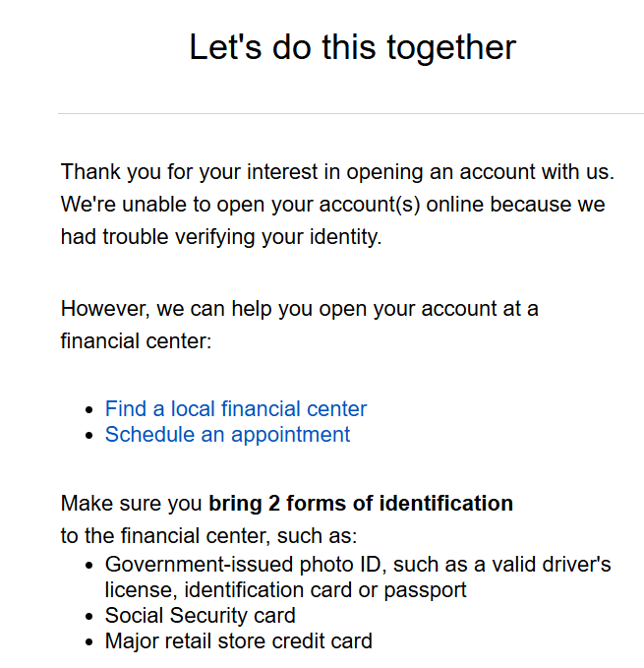Click "license, identification card or passport" line
Screen dimensions: 644x668
[x=285, y=590]
